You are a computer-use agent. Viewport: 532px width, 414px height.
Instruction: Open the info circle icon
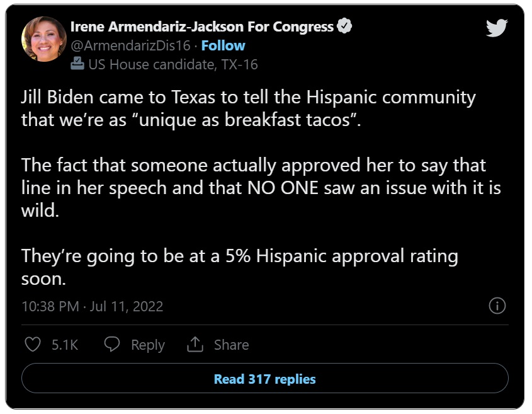coord(497,306)
